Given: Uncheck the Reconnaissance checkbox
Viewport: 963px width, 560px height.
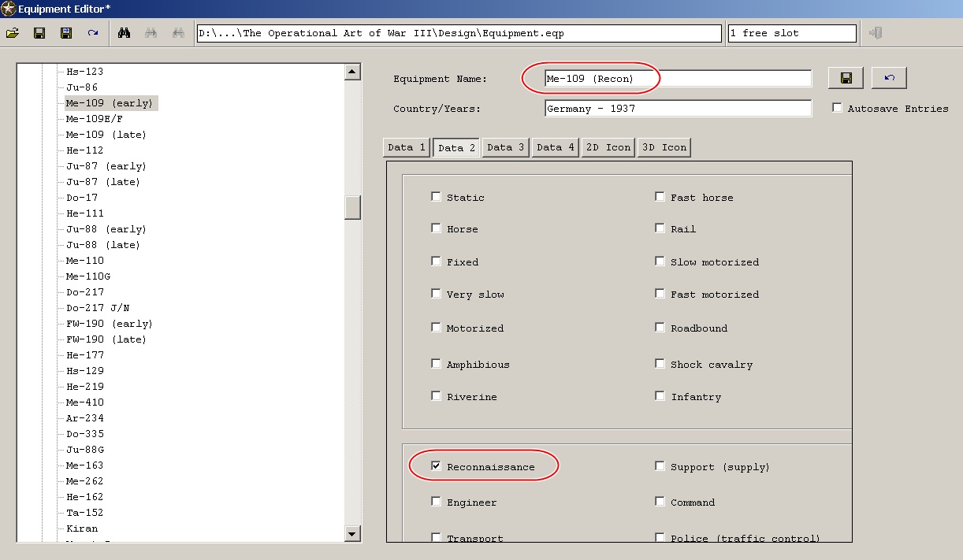Looking at the screenshot, I should (x=436, y=466).
